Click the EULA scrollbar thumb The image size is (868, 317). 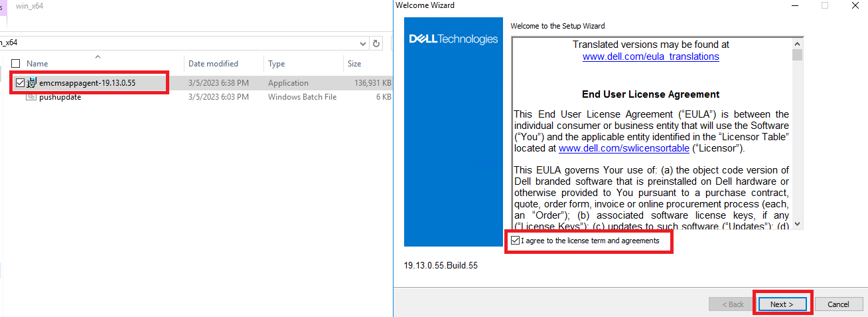[x=797, y=54]
